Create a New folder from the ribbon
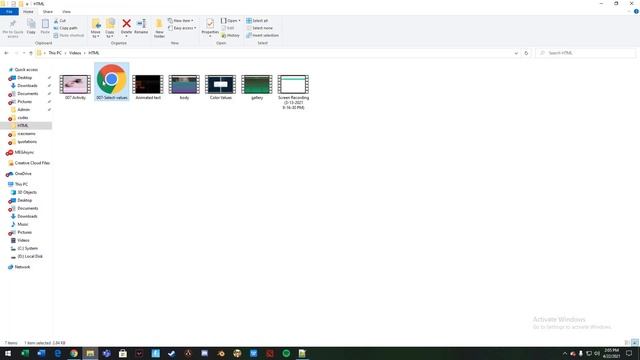 pos(159,28)
